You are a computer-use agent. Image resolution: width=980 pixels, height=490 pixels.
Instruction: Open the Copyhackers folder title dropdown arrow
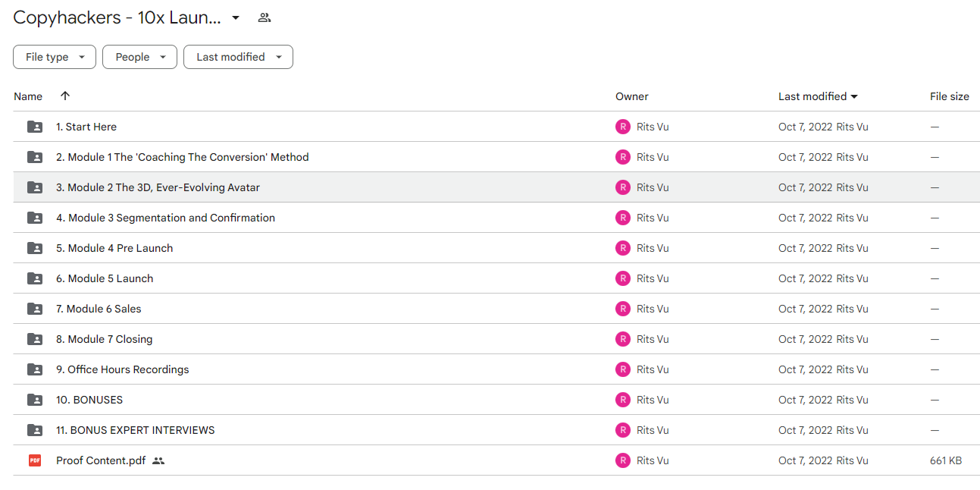[236, 17]
